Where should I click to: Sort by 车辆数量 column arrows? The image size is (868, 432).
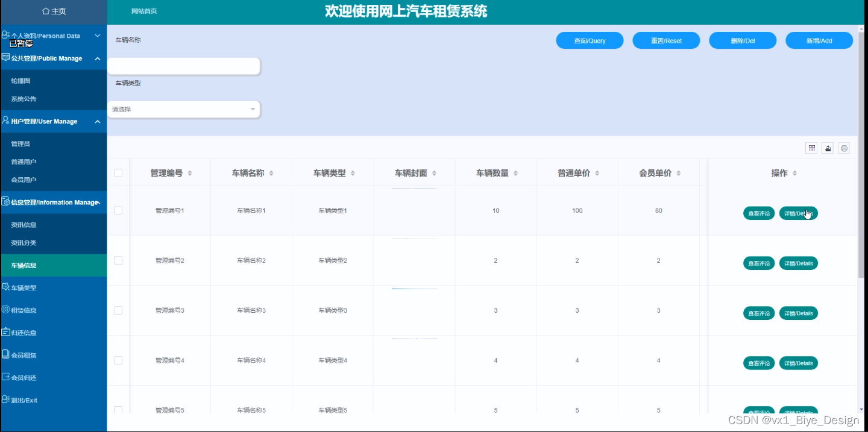pos(515,174)
